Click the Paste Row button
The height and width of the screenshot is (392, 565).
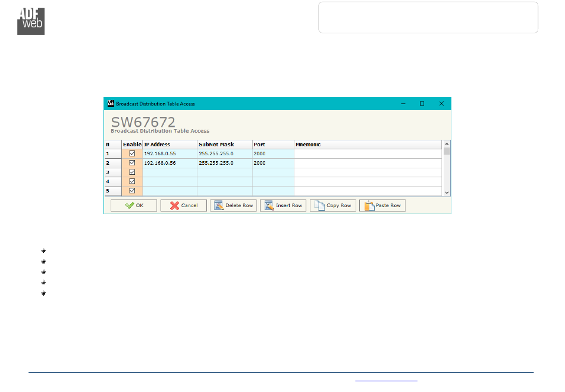tap(382, 205)
